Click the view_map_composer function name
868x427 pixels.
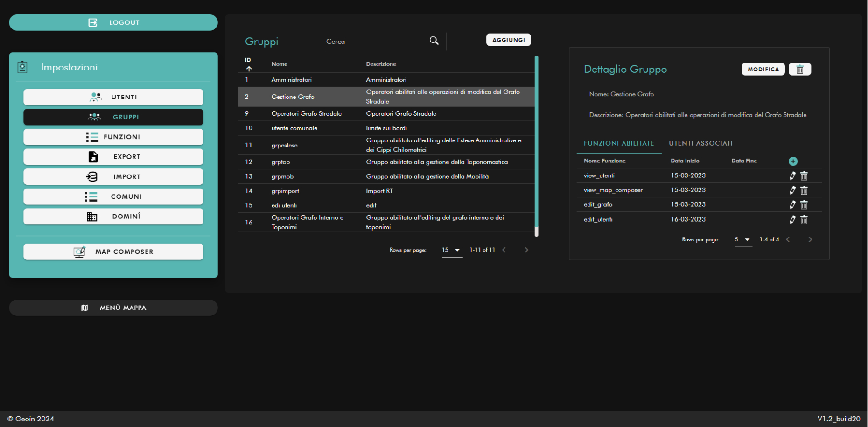(x=613, y=190)
